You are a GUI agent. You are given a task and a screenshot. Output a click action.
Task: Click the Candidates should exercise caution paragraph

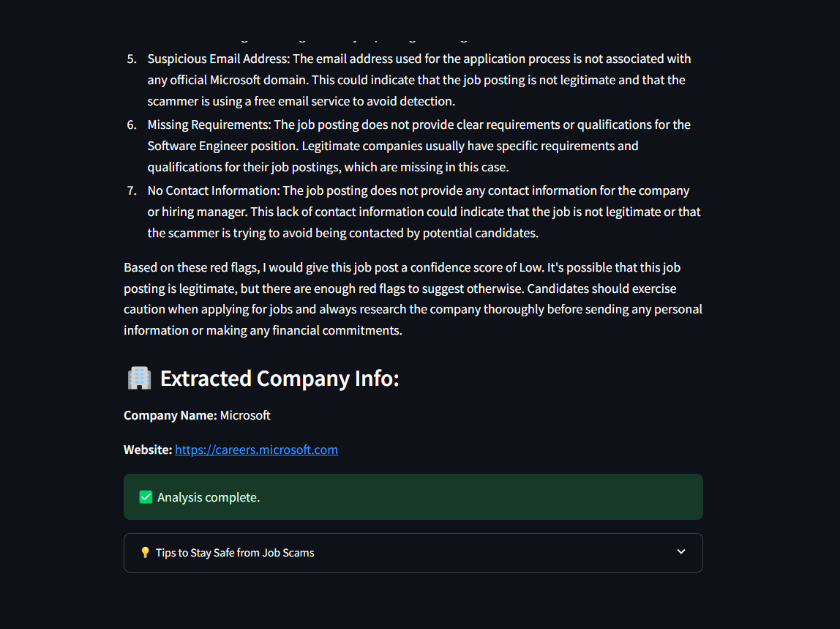tap(413, 310)
